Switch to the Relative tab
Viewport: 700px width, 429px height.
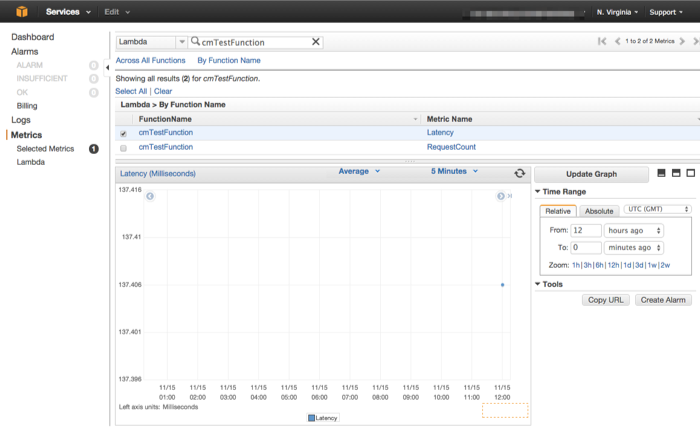558,211
